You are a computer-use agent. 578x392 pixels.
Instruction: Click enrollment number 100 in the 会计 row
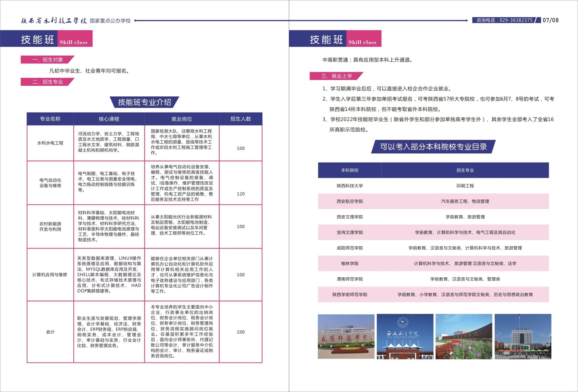point(241,332)
